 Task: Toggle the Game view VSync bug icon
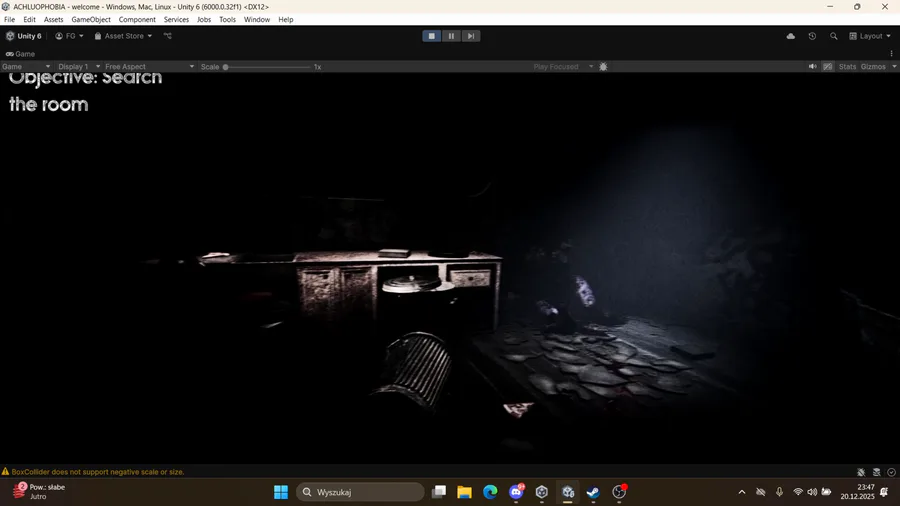(603, 67)
